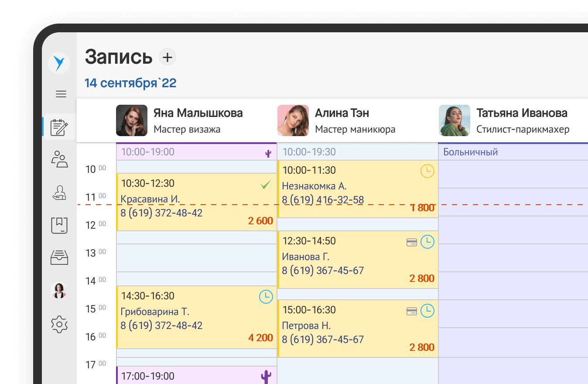Image resolution: width=588 pixels, height=384 pixels.
Task: Click the bird logo at top of sidebar
Action: 59,63
